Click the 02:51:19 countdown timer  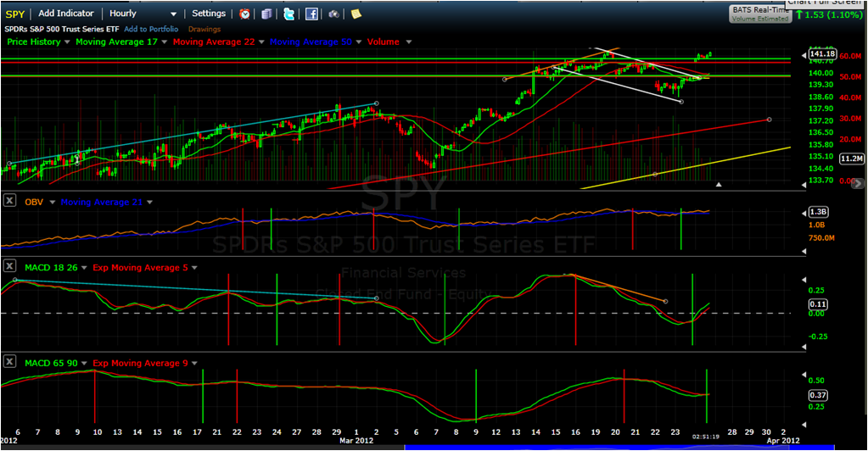pyautogui.click(x=705, y=437)
